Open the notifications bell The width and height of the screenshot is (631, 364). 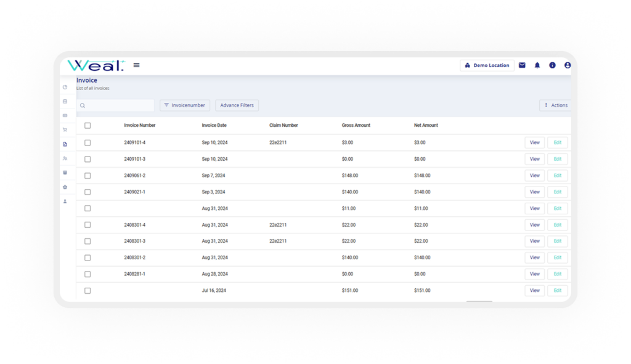click(537, 65)
